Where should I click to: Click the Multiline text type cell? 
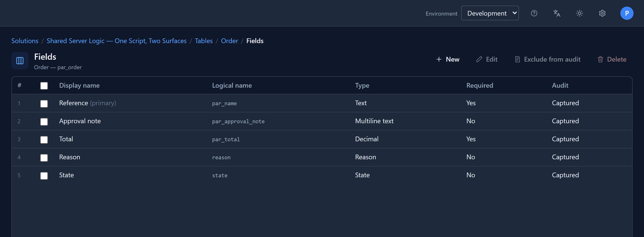pos(374,121)
